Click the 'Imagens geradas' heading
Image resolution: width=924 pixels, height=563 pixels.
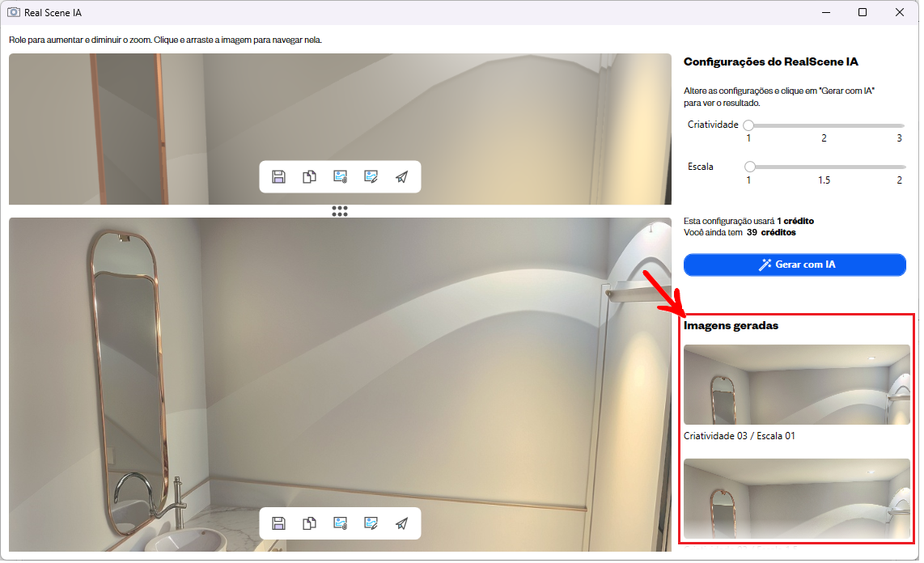(x=731, y=326)
